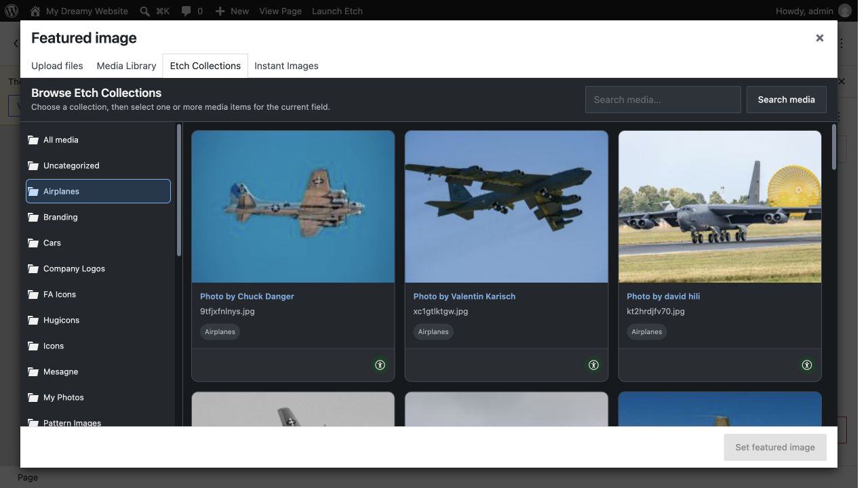Image resolution: width=868 pixels, height=488 pixels.
Task: Open the Branding collection
Action: point(98,217)
